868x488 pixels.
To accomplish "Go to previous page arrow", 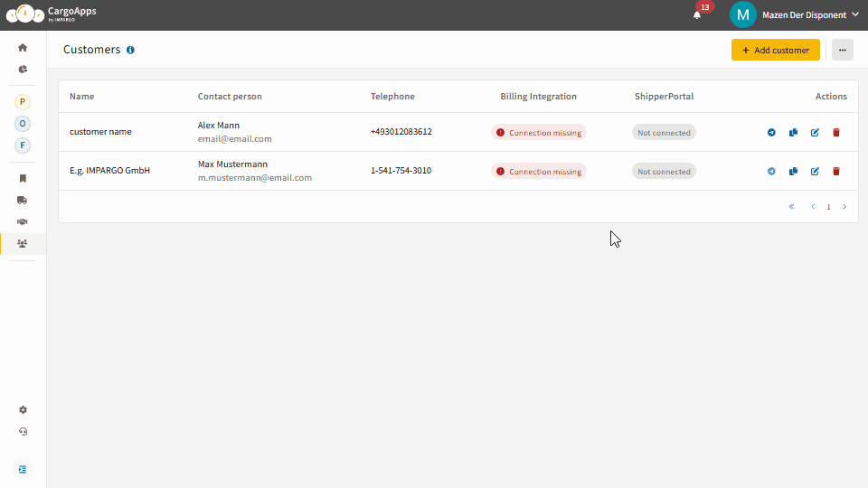I will (x=813, y=206).
